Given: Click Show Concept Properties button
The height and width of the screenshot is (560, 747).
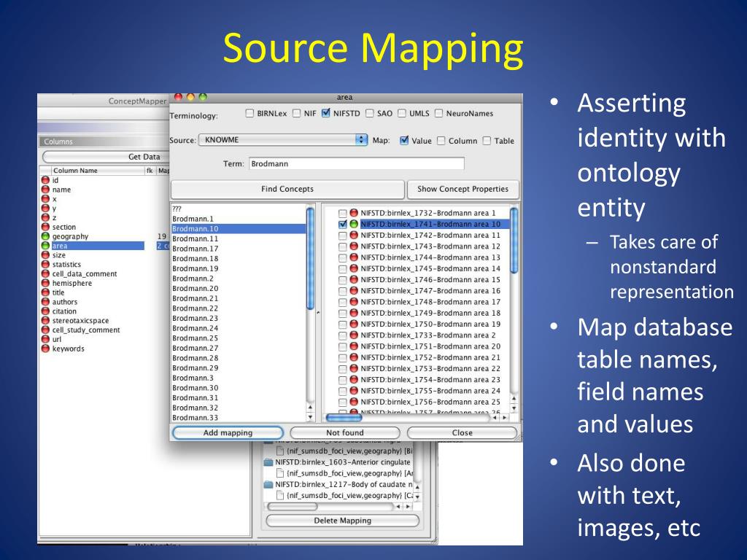Looking at the screenshot, I should (462, 189).
